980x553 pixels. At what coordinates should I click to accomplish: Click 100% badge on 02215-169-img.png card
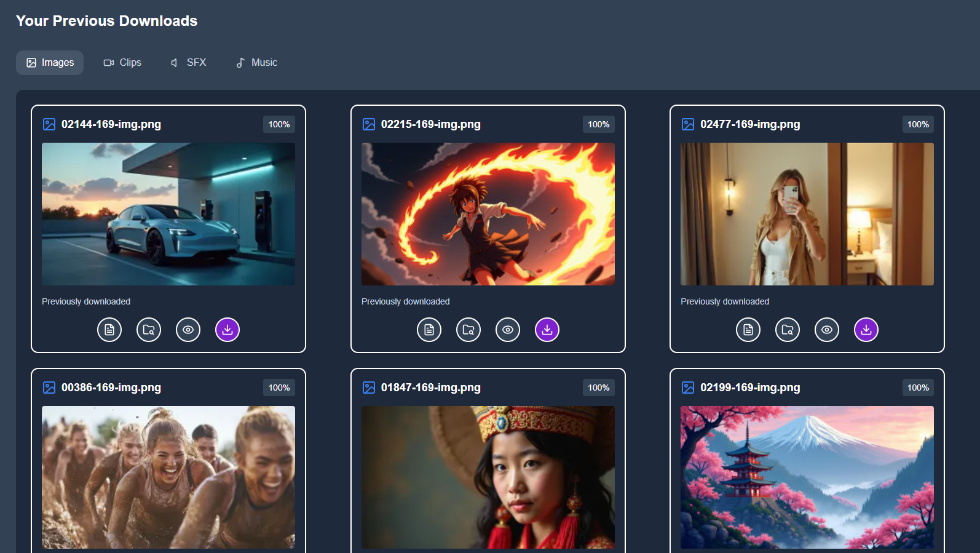599,124
